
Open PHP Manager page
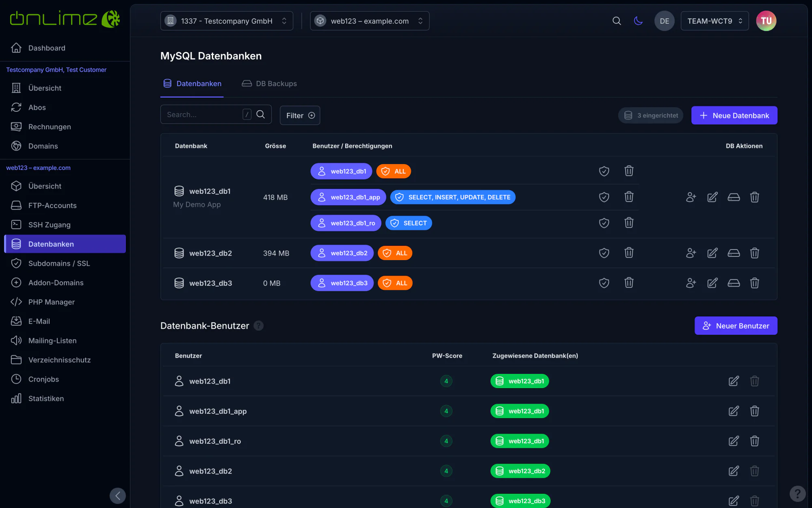65,302
